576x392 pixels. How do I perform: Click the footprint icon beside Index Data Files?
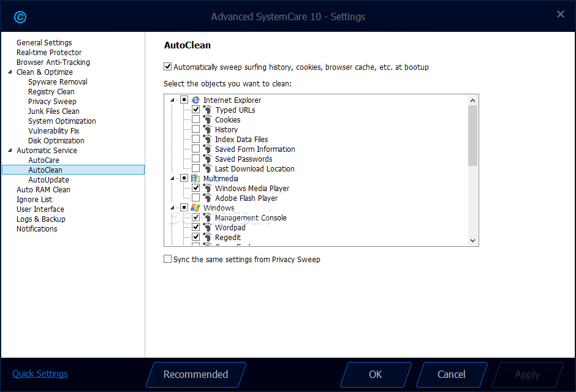point(208,139)
